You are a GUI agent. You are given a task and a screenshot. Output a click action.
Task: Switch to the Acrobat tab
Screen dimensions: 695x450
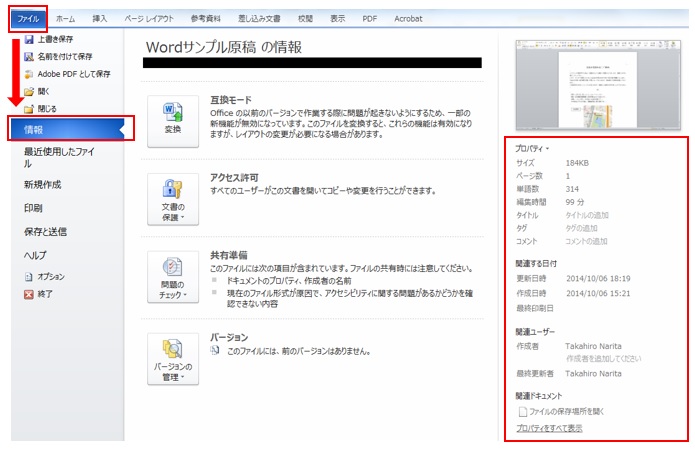click(x=408, y=19)
